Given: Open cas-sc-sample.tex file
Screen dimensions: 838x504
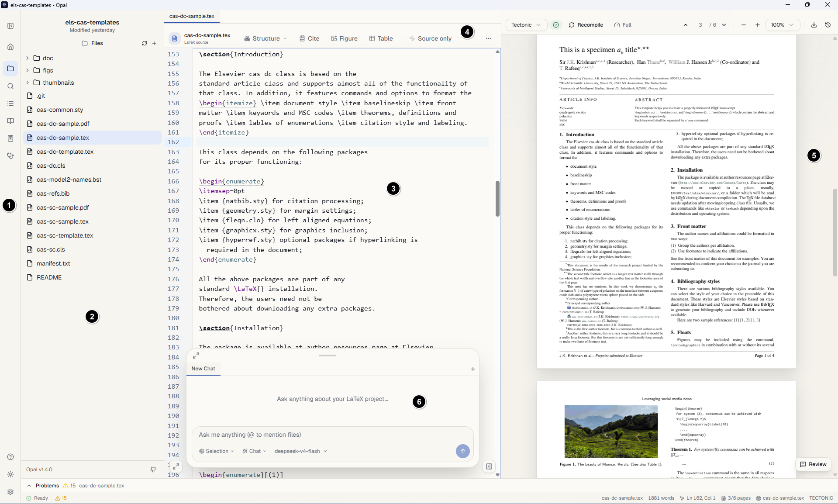Looking at the screenshot, I should [x=92, y=221].
